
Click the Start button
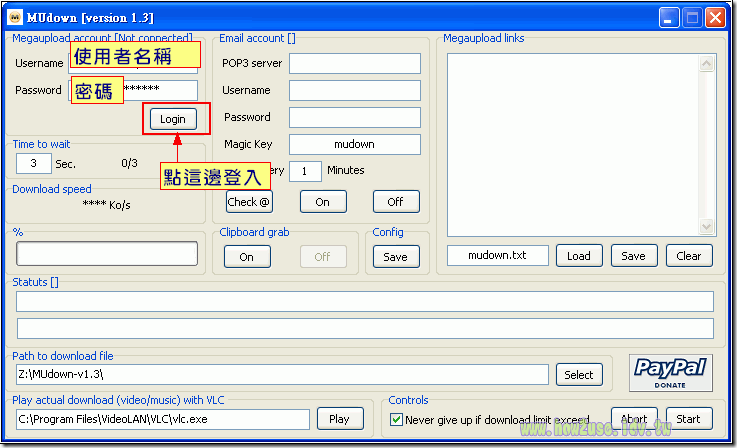[689, 418]
